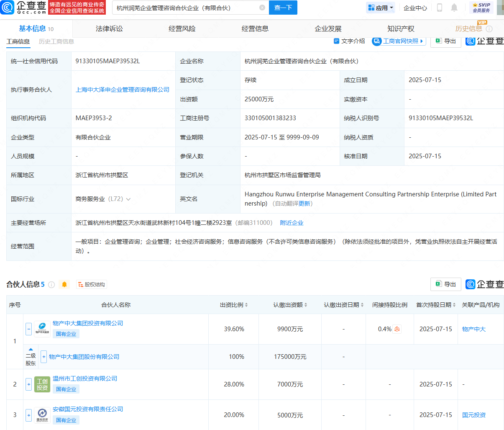This screenshot has width=504, height=430.
Task: Open 股权结构 chart
Action: (x=92, y=285)
